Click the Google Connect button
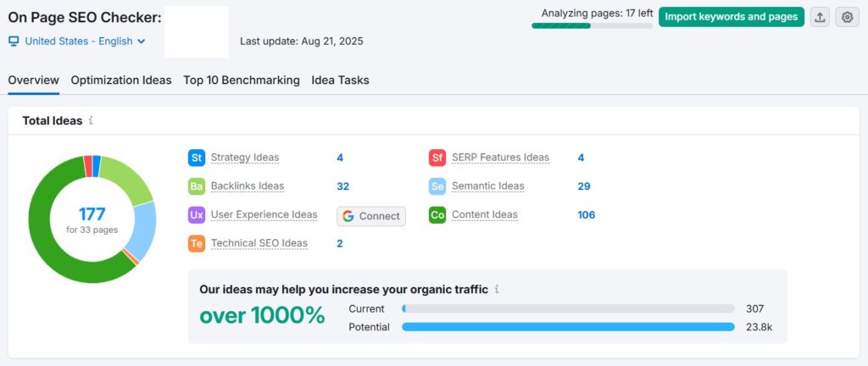 click(x=371, y=216)
